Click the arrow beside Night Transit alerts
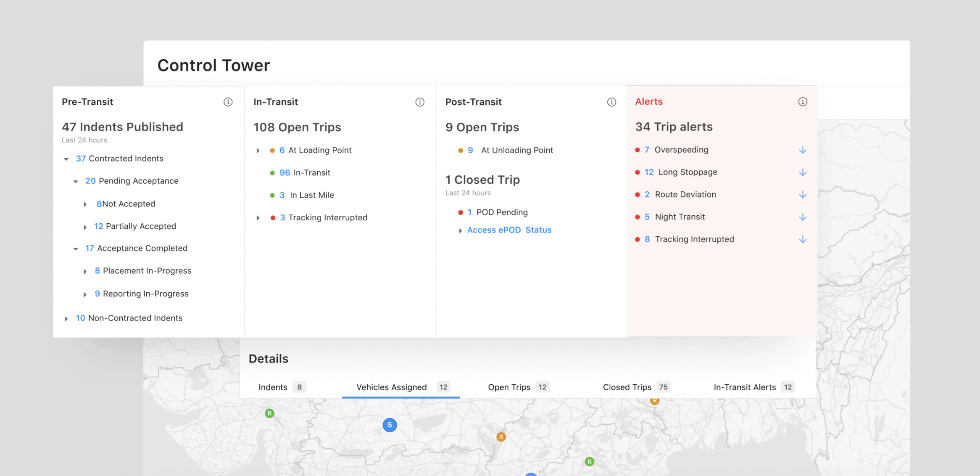The width and height of the screenshot is (980, 476). coord(803,217)
